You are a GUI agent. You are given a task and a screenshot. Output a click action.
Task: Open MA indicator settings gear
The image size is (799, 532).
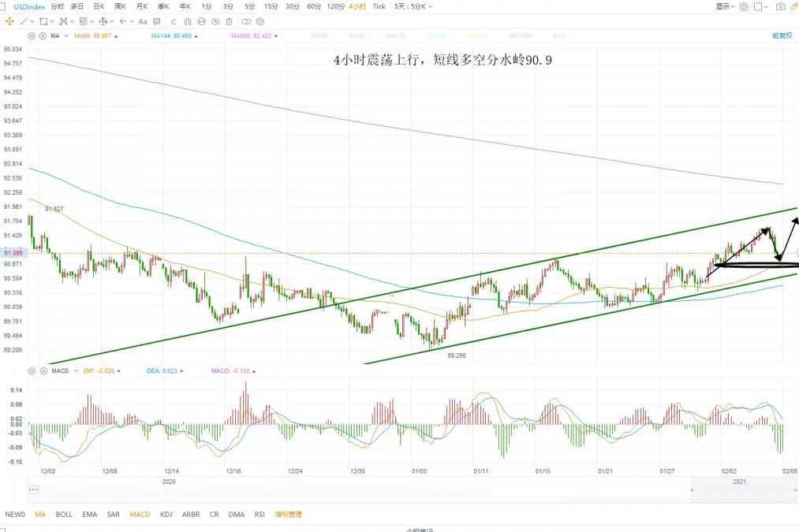tap(32, 36)
